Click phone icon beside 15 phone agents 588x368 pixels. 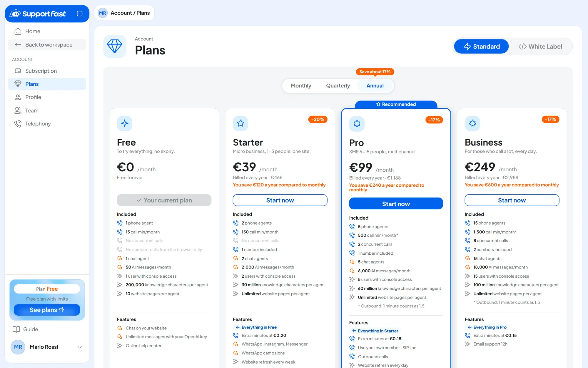coord(467,223)
